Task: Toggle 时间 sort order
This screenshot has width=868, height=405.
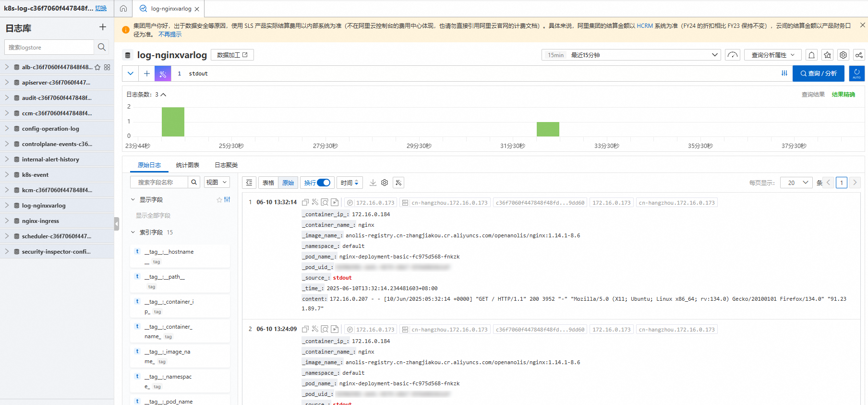Action: [350, 183]
